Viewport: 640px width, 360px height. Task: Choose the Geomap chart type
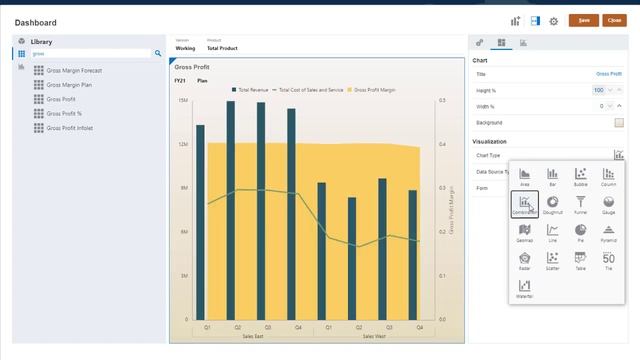524,232
